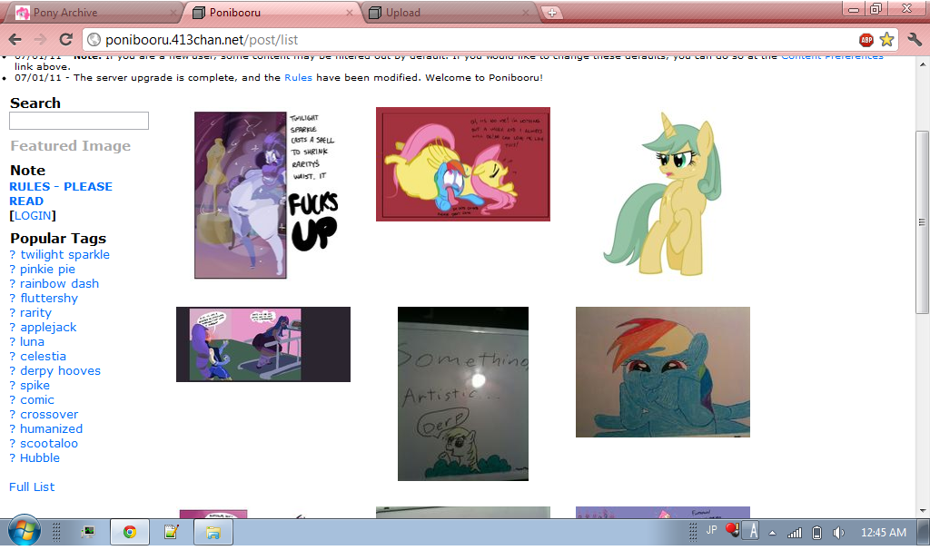
Task: Open the volume speaker tray icon
Action: pyautogui.click(x=837, y=533)
